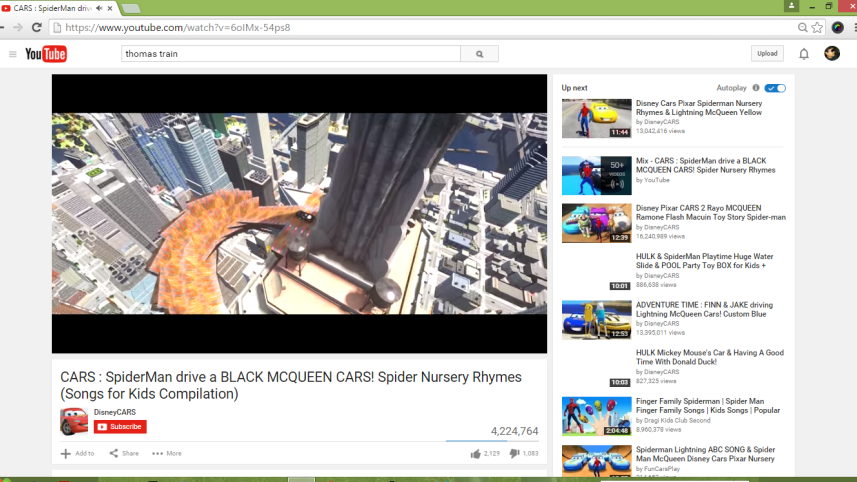
Task: Click the Up next heading
Action: coord(574,88)
